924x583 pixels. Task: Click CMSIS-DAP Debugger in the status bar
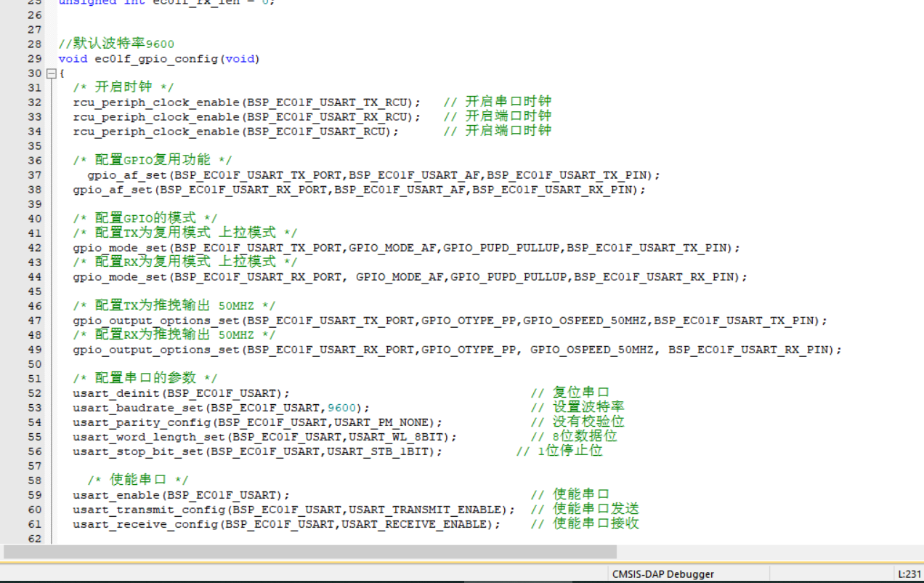point(662,574)
